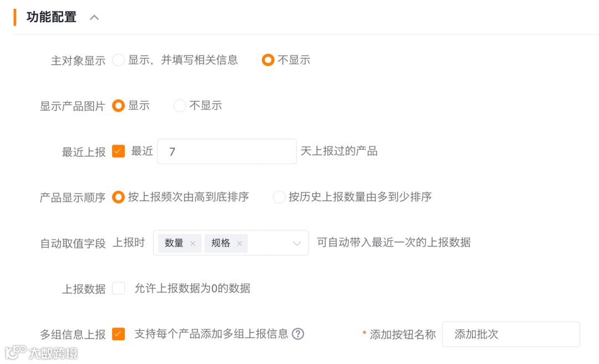The image size is (599, 364).
Task: Click the 数量 tag in field selector
Action: click(x=174, y=243)
